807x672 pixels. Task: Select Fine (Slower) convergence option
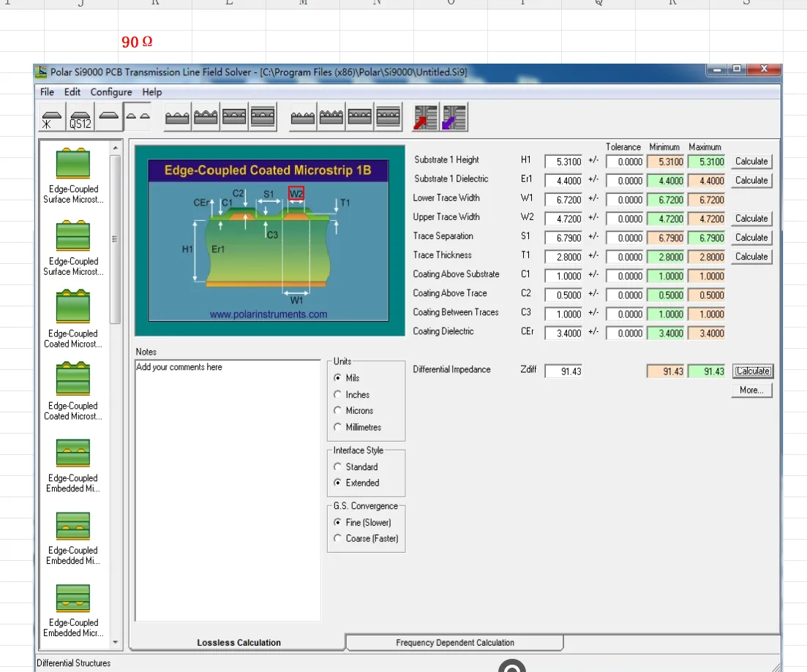[x=337, y=522]
